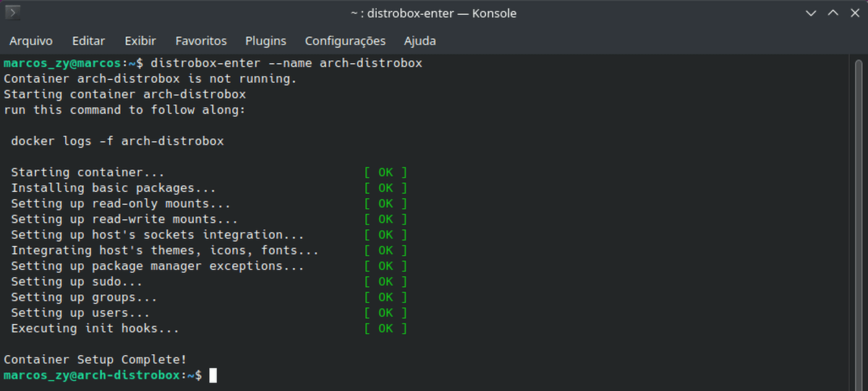
Task: Maximize the Konsole window
Action: pos(833,13)
